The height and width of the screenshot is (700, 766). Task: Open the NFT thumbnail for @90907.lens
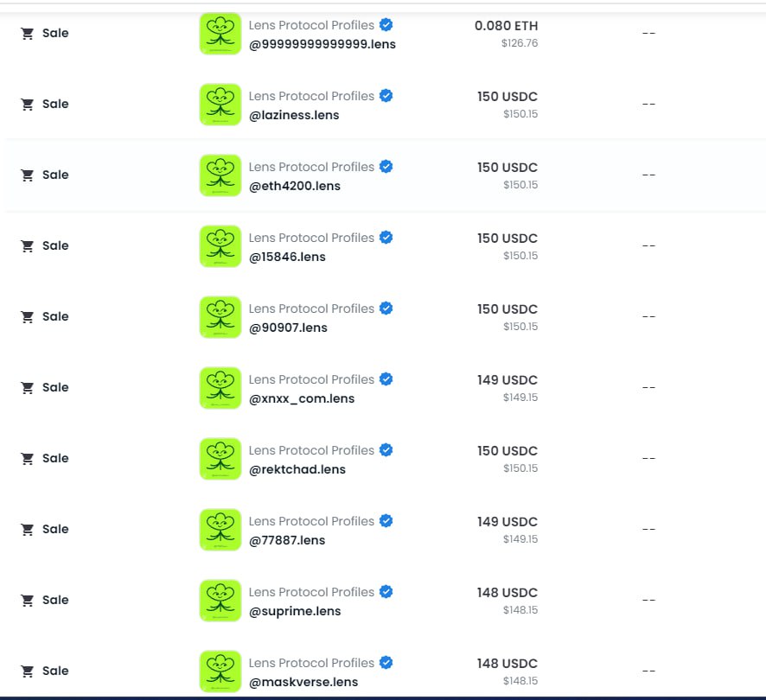coord(220,317)
